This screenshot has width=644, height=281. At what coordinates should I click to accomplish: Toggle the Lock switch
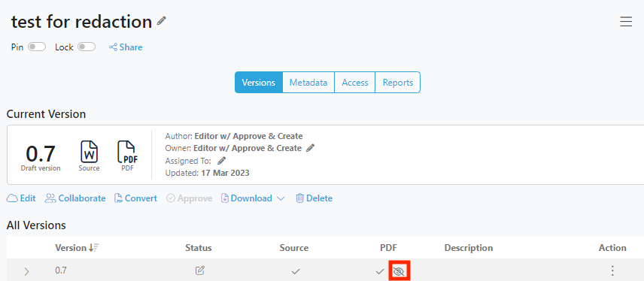click(87, 47)
